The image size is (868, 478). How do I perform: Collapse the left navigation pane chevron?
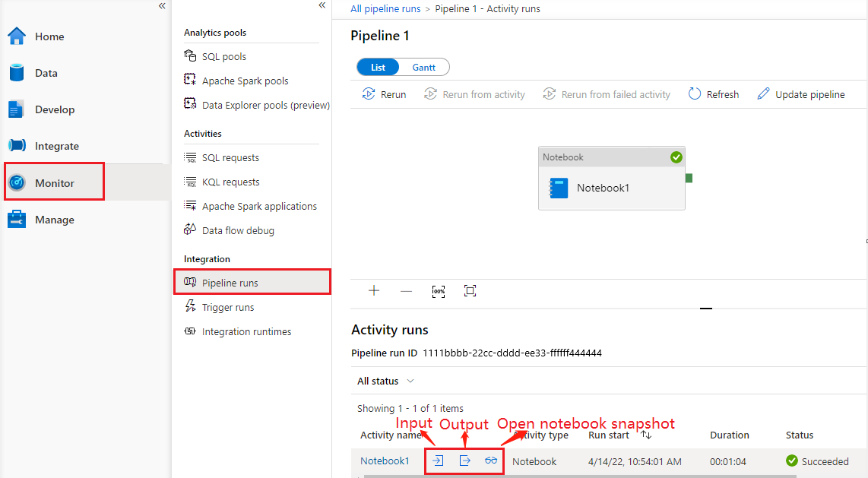point(162,6)
